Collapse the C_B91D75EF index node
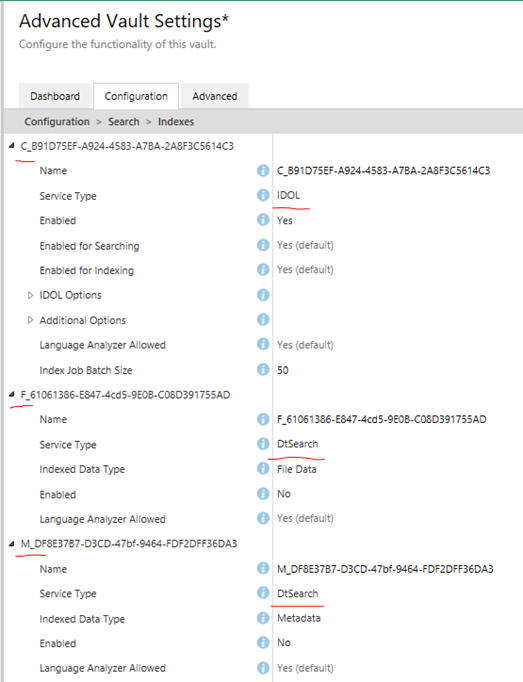Viewport: 523px width, 682px height. [x=12, y=146]
